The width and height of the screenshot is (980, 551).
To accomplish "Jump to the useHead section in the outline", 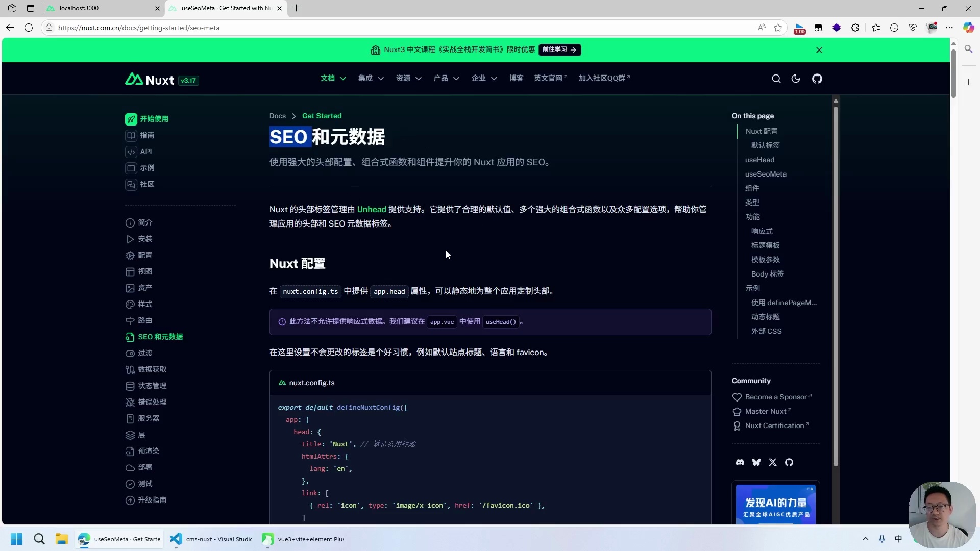I will tap(759, 160).
